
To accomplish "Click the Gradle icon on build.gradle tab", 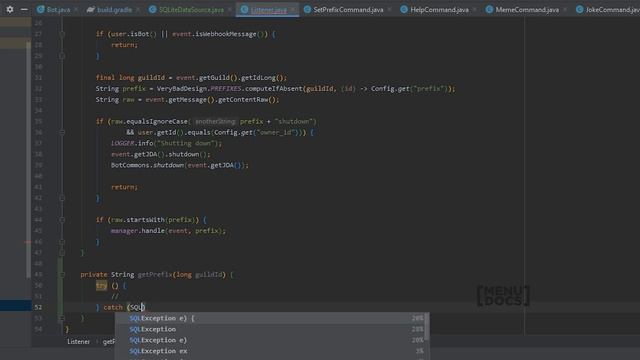I will pyautogui.click(x=91, y=9).
